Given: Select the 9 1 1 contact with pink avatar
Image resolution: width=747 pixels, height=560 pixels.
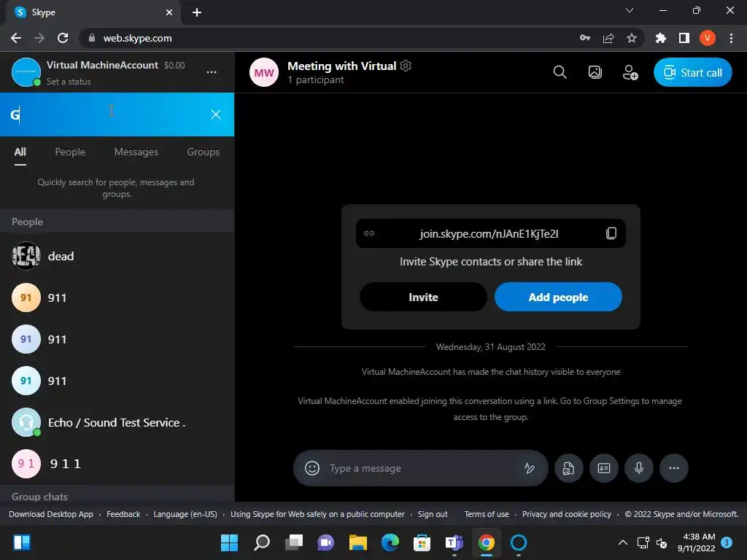Looking at the screenshot, I should 117,464.
